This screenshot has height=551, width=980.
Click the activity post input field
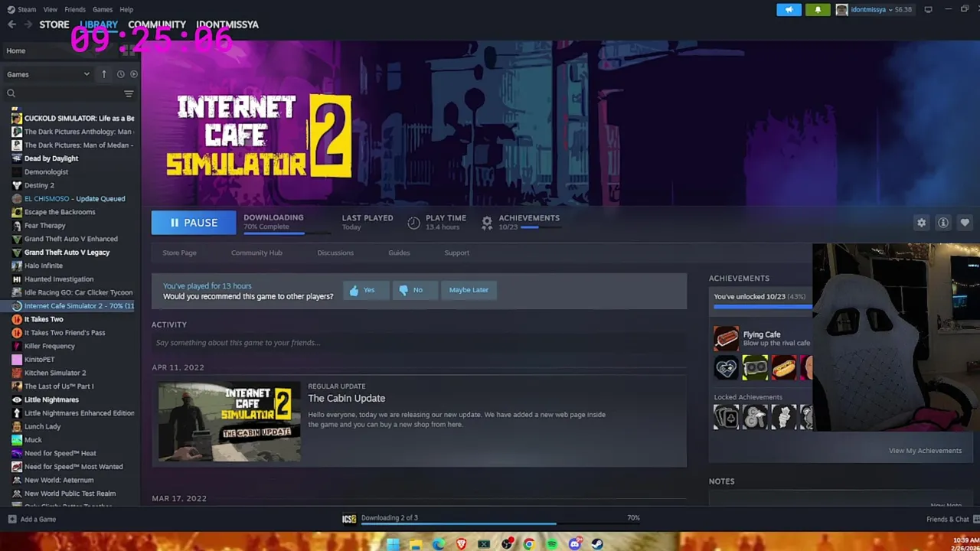[419, 343]
